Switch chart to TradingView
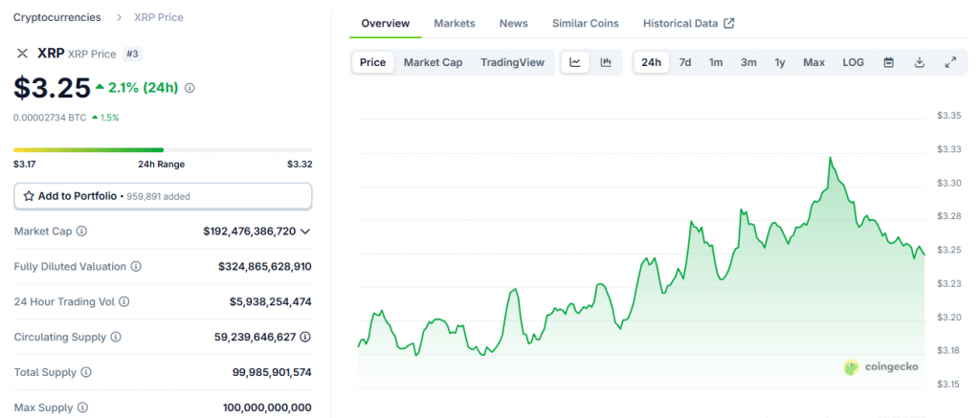The height and width of the screenshot is (418, 980). (x=513, y=62)
